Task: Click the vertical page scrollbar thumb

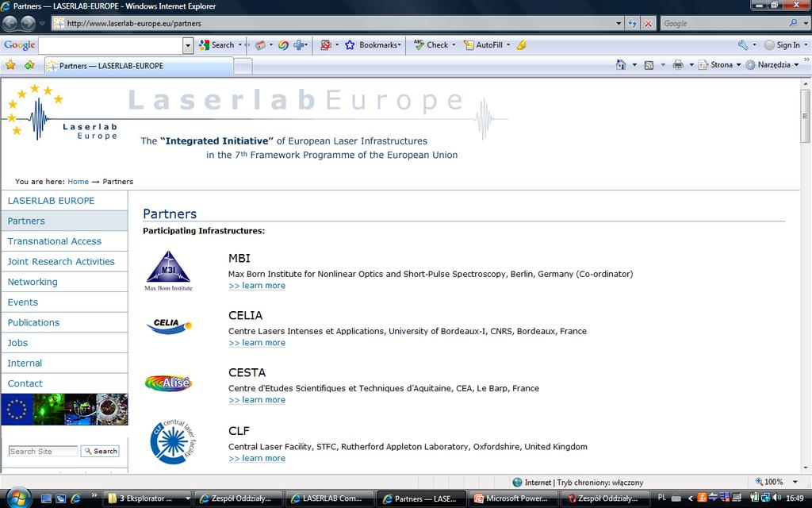Action: [806, 116]
